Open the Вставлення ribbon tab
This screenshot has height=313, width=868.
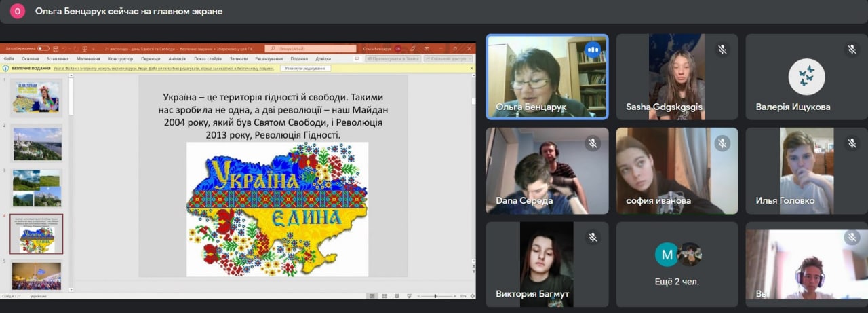tap(57, 59)
